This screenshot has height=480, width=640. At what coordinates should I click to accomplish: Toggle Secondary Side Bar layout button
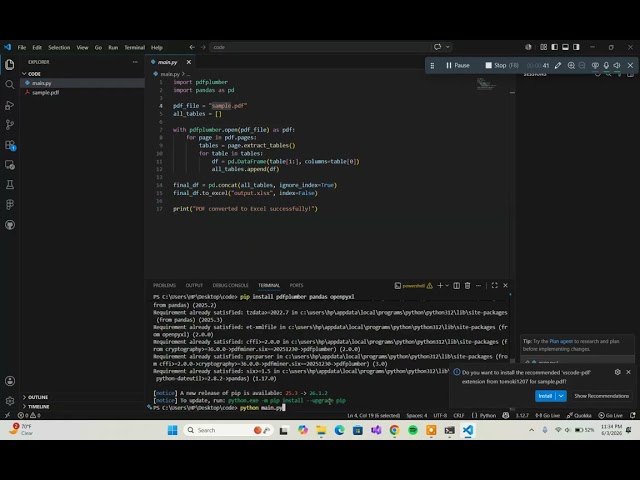[x=576, y=47]
